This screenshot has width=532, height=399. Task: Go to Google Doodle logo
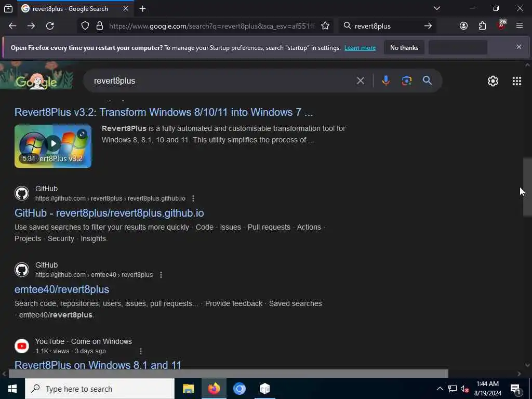point(37,76)
